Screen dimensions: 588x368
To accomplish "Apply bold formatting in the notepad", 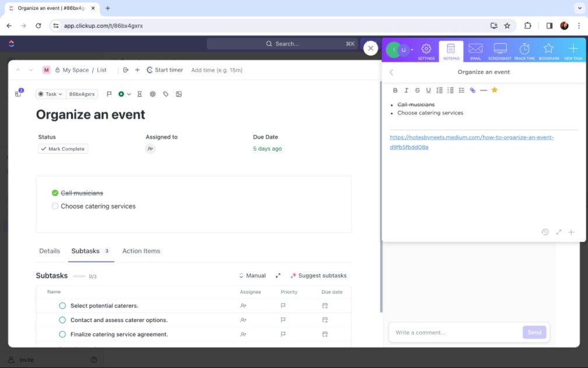I will pos(395,91).
